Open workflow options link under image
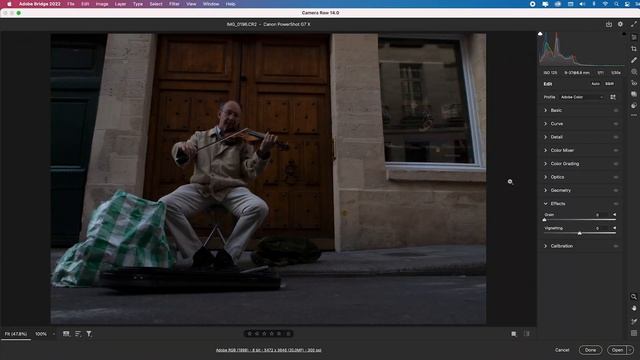Image resolution: width=640 pixels, height=360 pixels. (x=268, y=350)
